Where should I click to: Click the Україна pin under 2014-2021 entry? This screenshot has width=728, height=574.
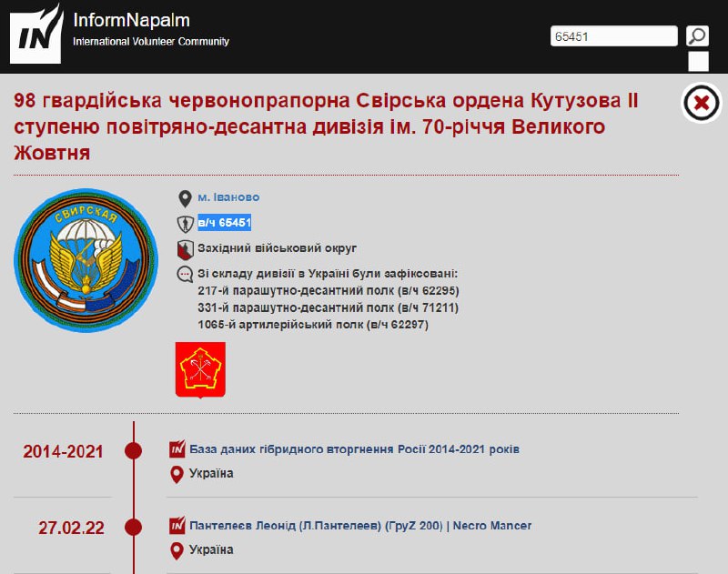[177, 474]
